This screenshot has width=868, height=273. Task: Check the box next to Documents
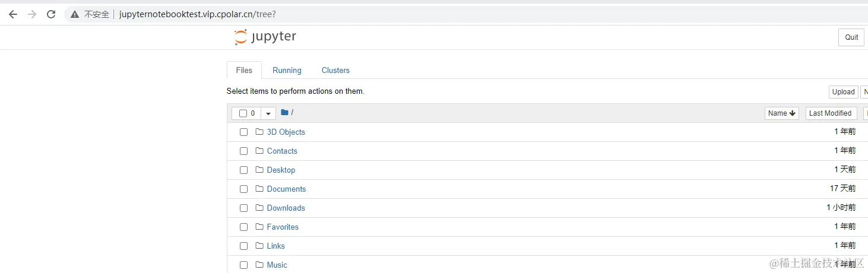(x=243, y=189)
